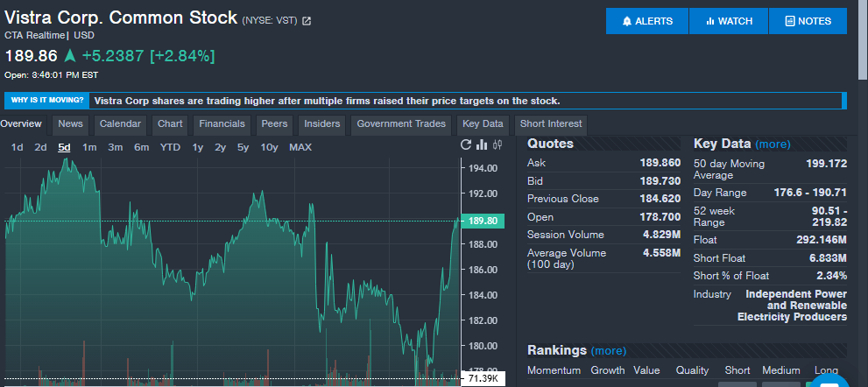Open the Insiders tab

pyautogui.click(x=322, y=124)
